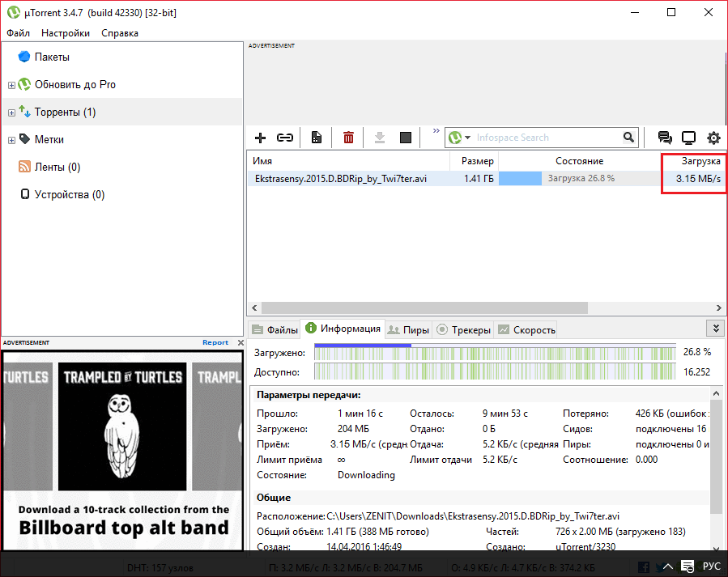Click the orange RSS Ленты icon

coord(24,166)
